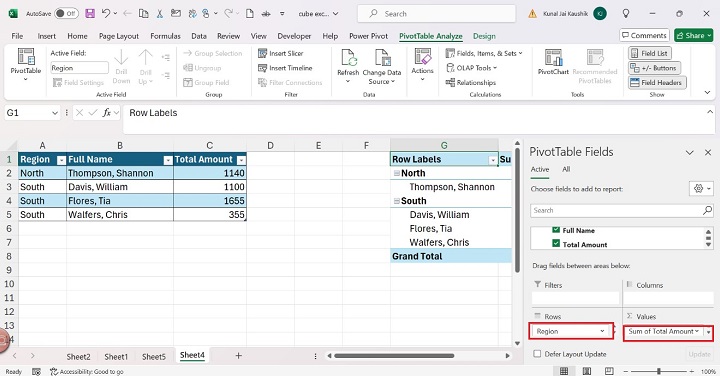
Task: Toggle Field Headers display
Action: point(657,83)
